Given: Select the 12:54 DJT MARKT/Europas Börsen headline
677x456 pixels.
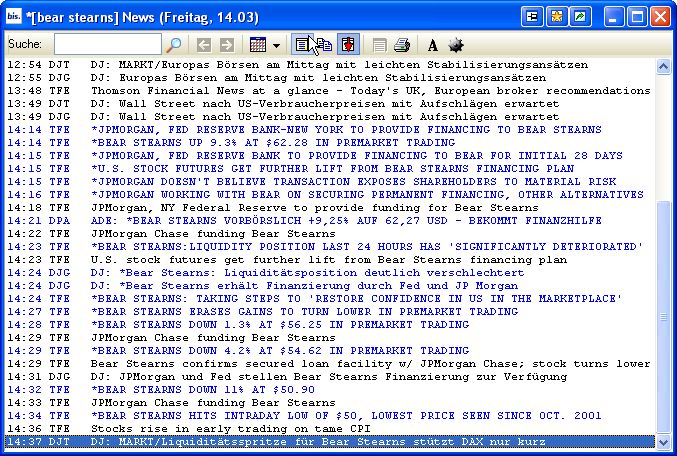Looking at the screenshot, I should (x=330, y=65).
